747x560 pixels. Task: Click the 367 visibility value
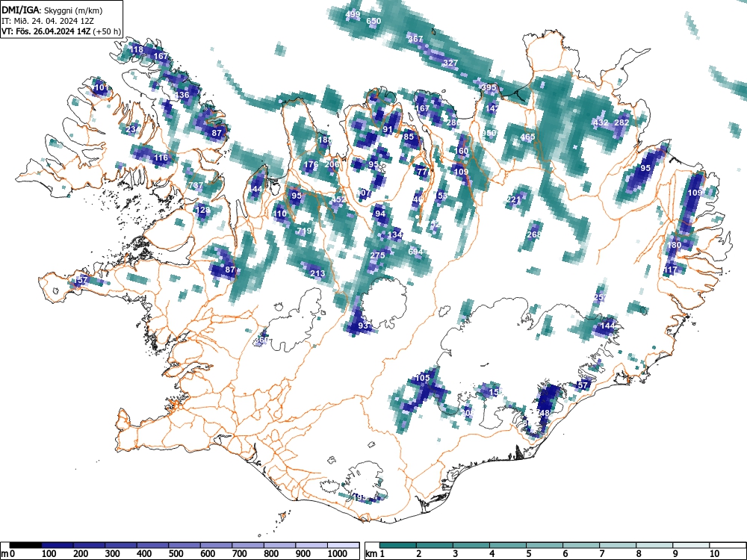coord(415,39)
